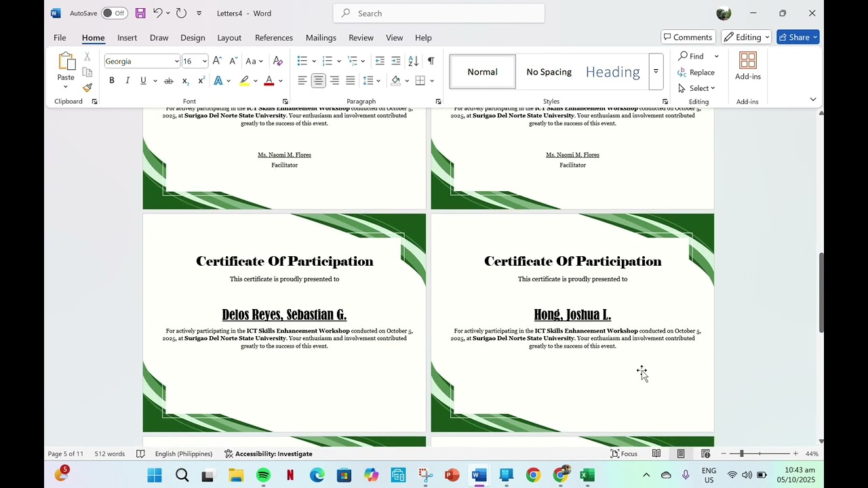Expand the numbering list dropdown arrow
This screenshot has width=868, height=488.
(x=338, y=61)
